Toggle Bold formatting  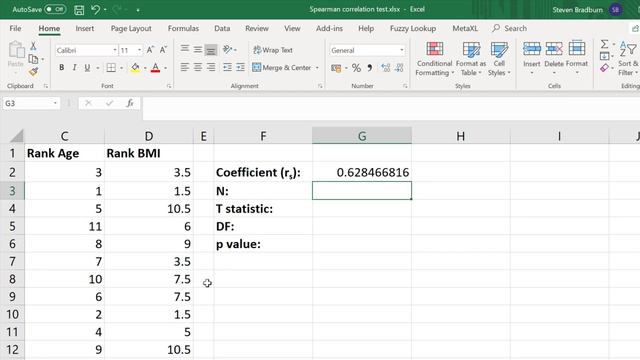[61, 68]
